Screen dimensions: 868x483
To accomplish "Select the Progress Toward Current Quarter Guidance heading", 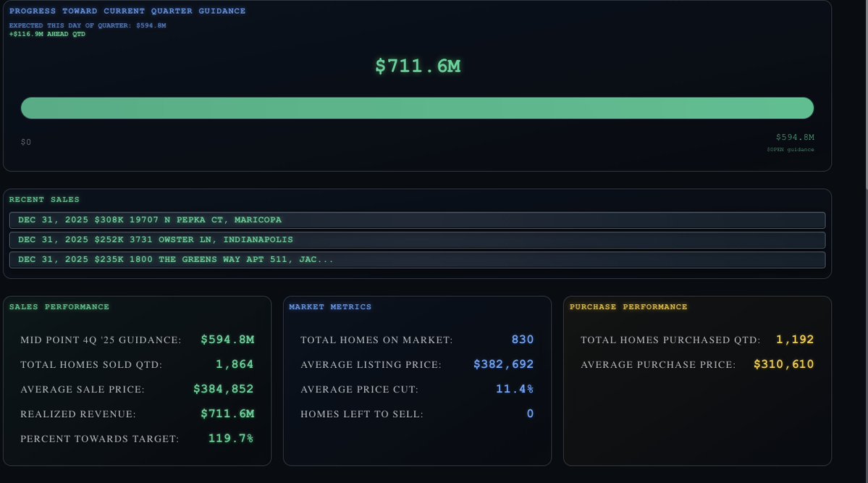I will (127, 11).
